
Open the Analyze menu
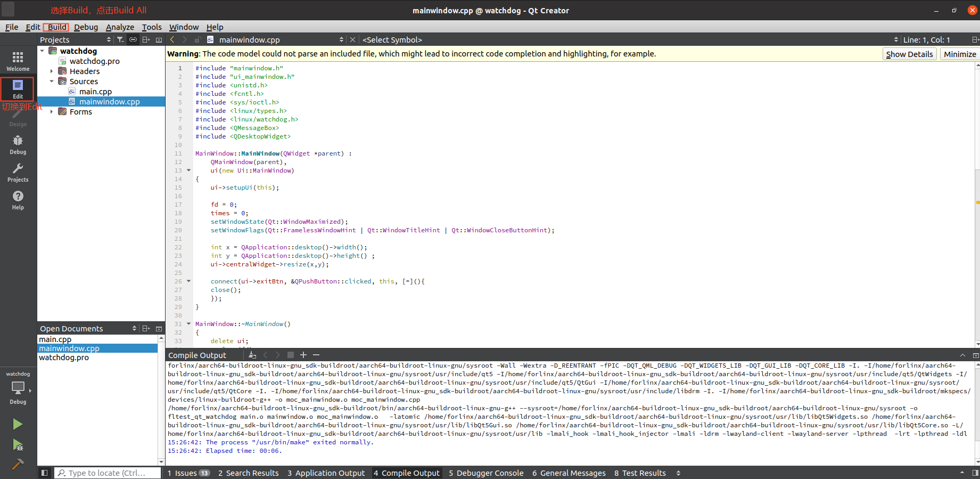coord(120,27)
